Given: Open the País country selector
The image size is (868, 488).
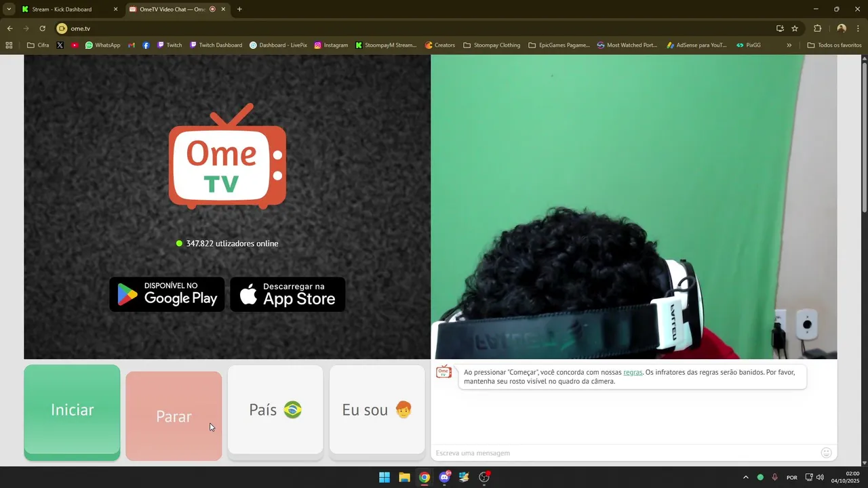Looking at the screenshot, I should pos(275,411).
